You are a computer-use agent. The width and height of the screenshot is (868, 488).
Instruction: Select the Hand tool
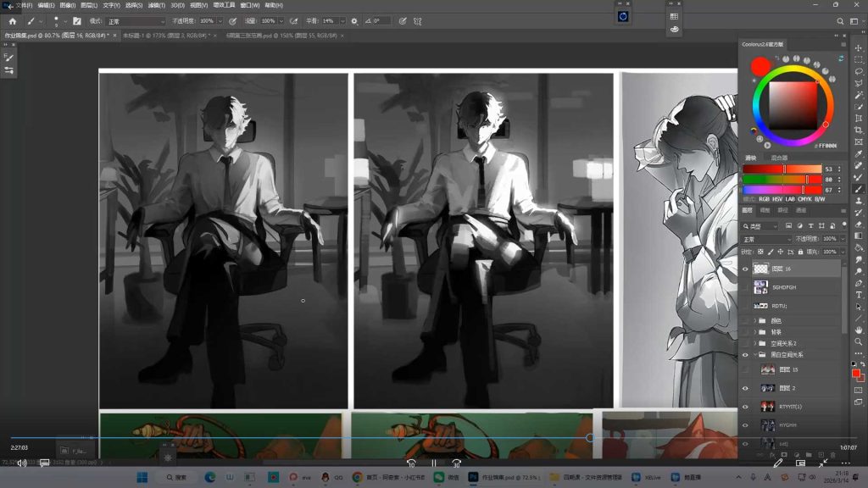[x=859, y=330]
